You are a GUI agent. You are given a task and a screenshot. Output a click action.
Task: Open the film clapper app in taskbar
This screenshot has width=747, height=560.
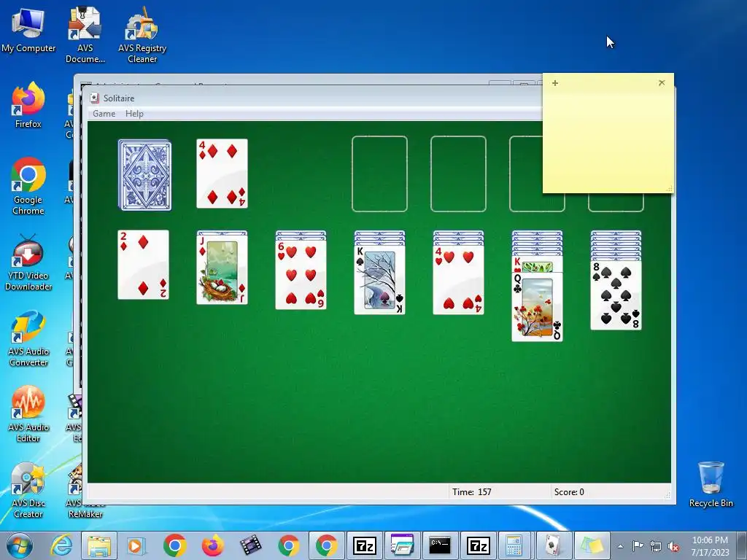[x=251, y=545]
